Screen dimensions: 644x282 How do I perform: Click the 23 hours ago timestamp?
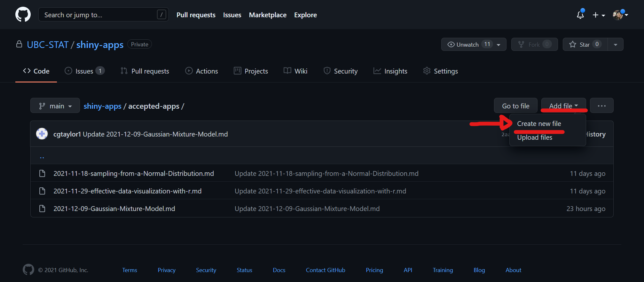[x=586, y=209]
